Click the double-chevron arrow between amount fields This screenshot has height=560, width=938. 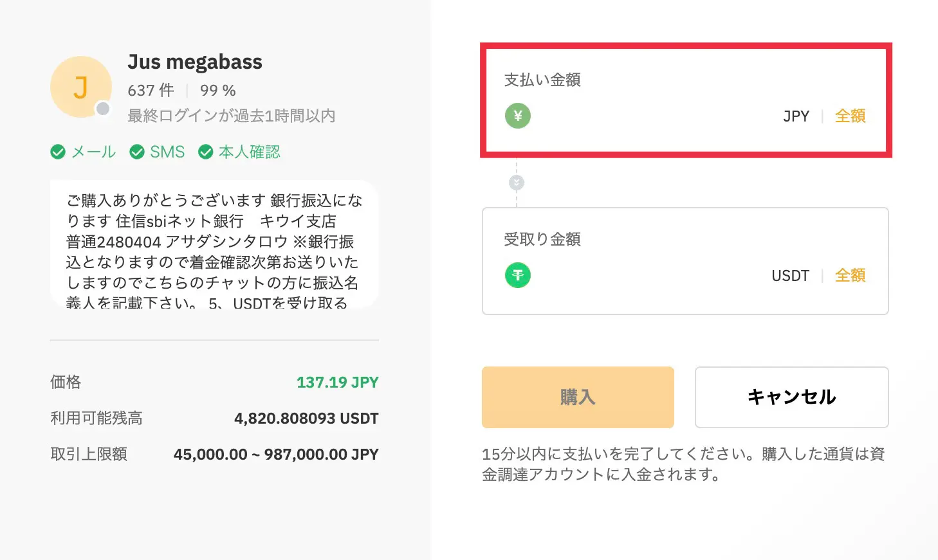pos(517,183)
